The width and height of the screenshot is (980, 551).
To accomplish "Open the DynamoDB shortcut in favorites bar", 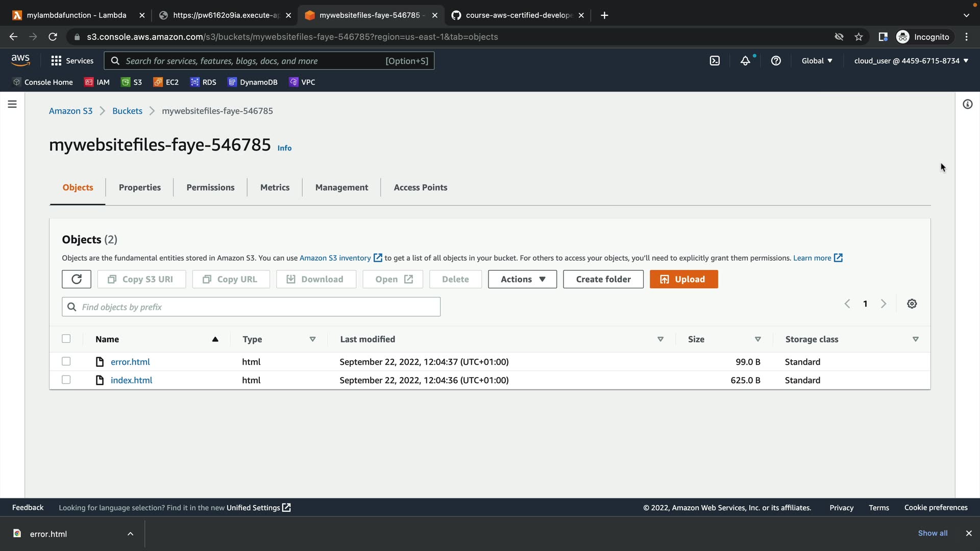I will 253,82.
